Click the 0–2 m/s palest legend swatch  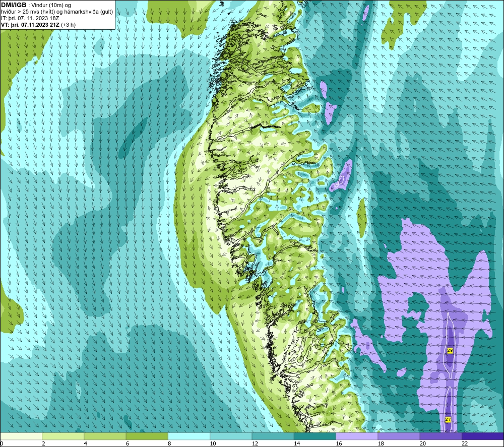tap(21, 436)
